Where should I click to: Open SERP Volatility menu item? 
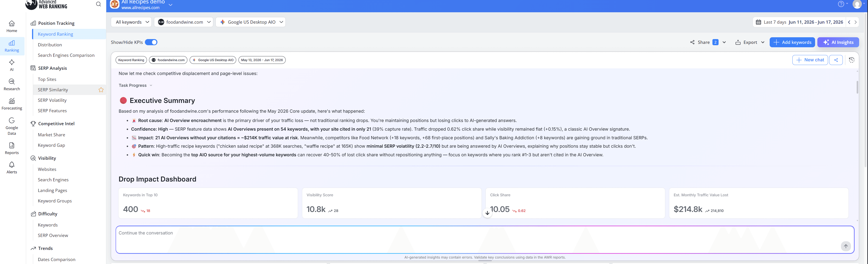point(52,100)
